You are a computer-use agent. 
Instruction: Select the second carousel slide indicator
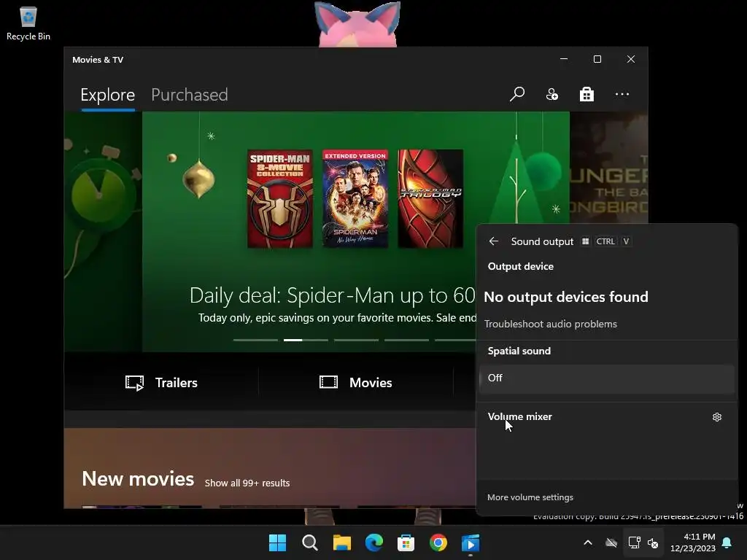coord(306,340)
